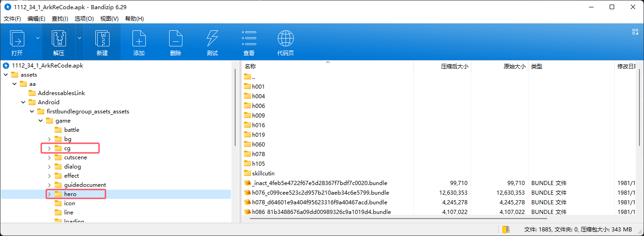Click the archive info icon in status bar
Image resolution: width=644 pixels, height=236 pixels.
point(506,229)
